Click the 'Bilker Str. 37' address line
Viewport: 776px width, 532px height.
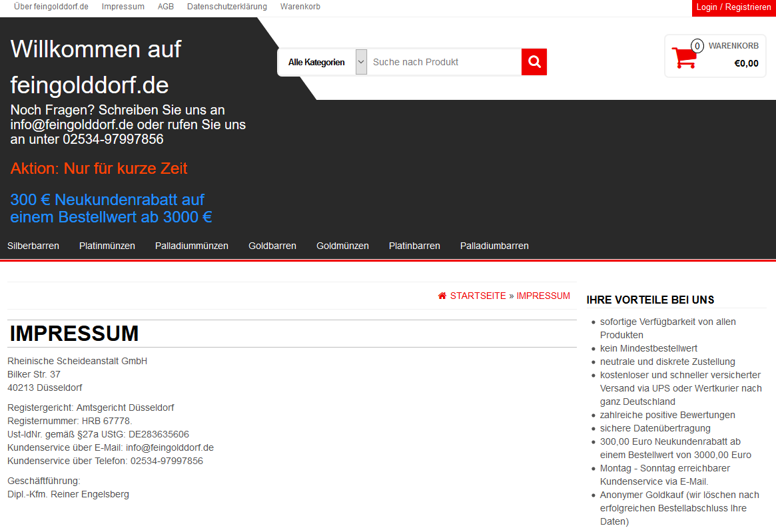[34, 375]
